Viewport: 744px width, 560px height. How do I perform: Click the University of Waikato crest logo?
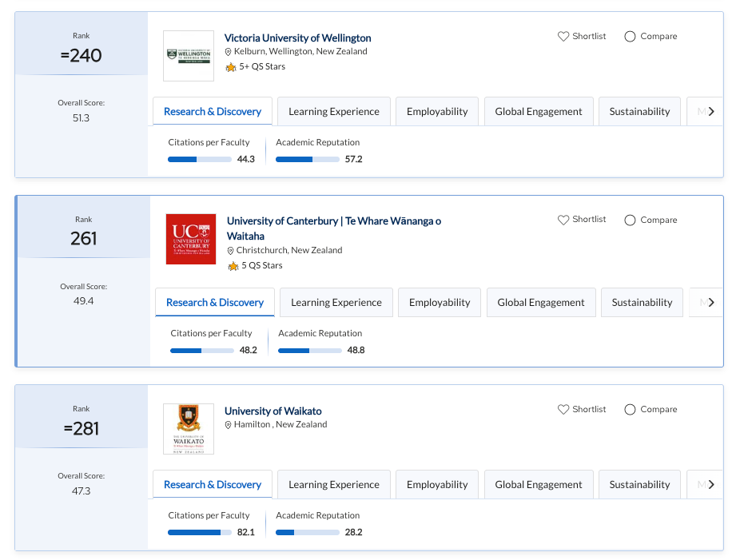tap(189, 429)
